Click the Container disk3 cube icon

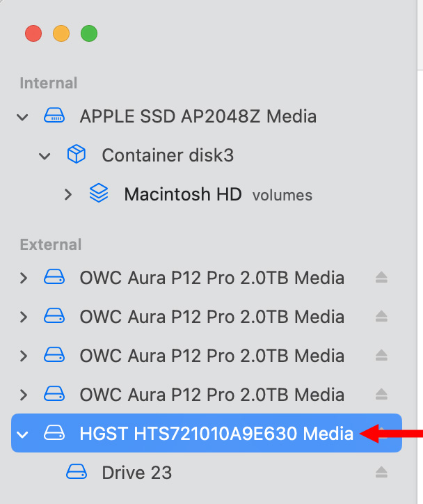[77, 155]
